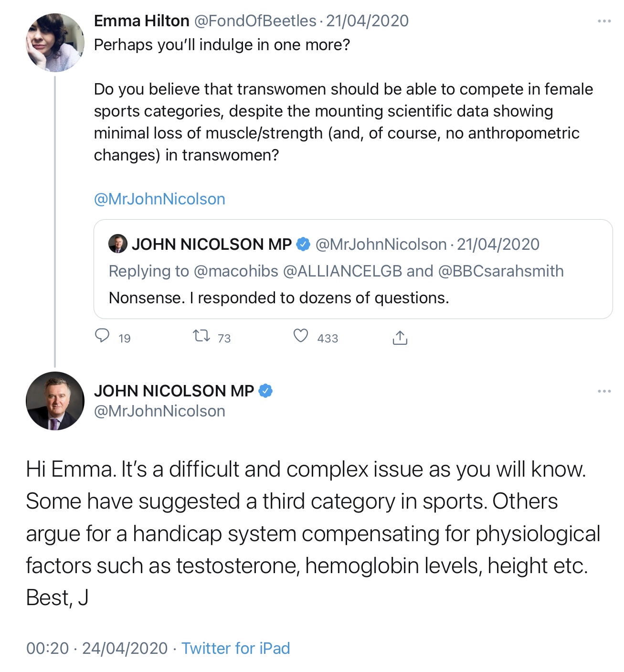Tap the JOHN NICOLSON MP name on the reply
The image size is (624, 672).
point(174,391)
